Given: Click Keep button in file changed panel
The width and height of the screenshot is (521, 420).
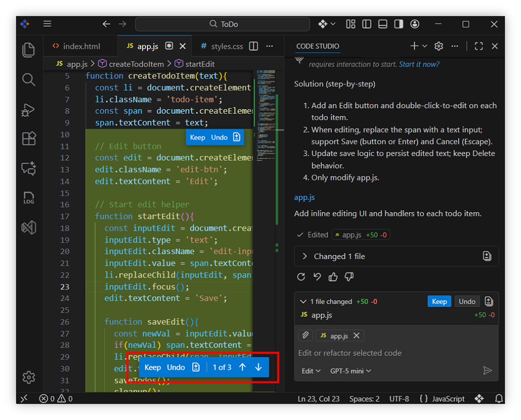Looking at the screenshot, I should click(439, 301).
